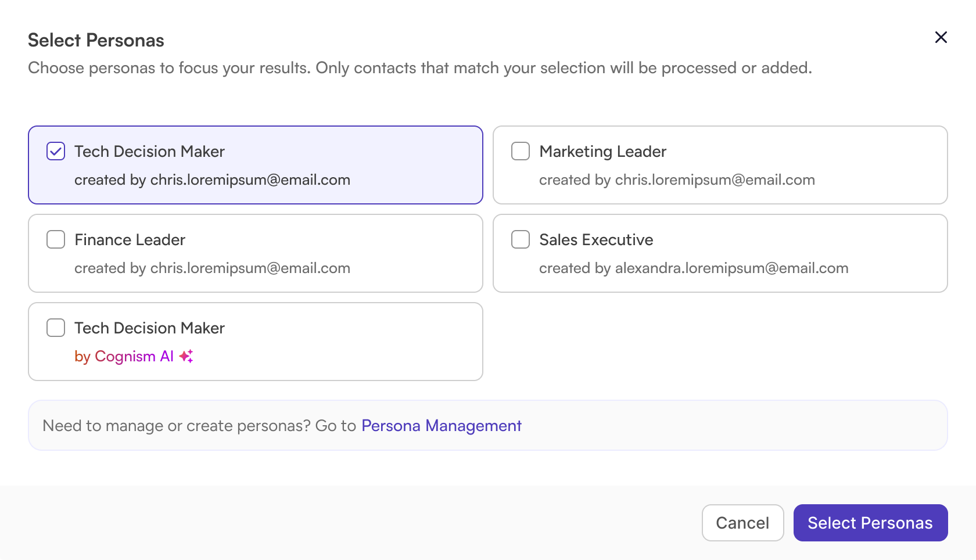The height and width of the screenshot is (560, 976).
Task: Uncheck the selected Tech Decision Maker checkbox
Action: 56,152
